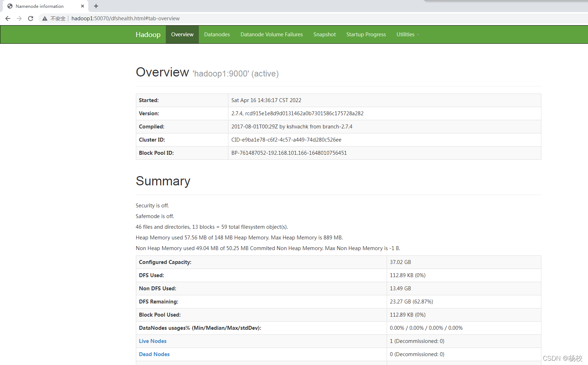Click the 'Configured Capacity:' row label

(x=165, y=262)
